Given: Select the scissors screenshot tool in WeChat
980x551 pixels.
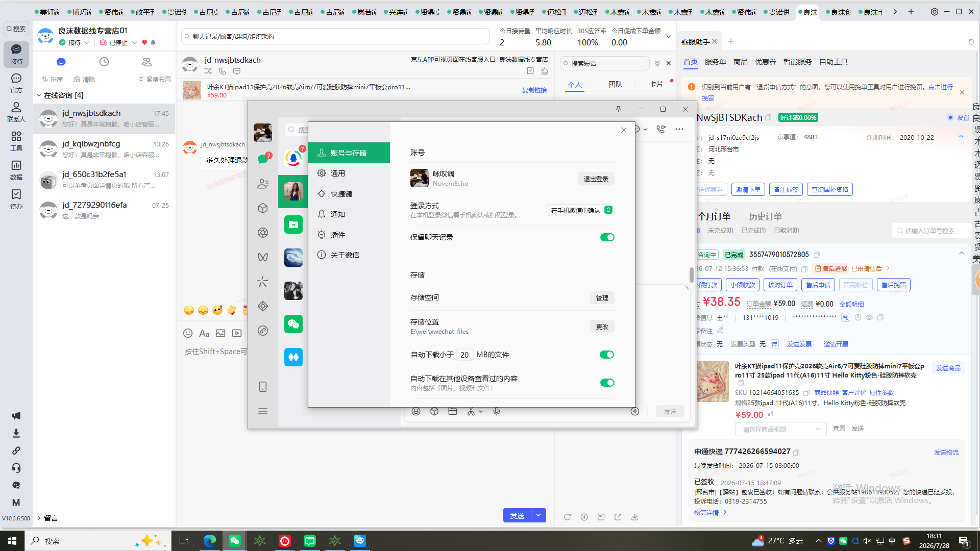Looking at the screenshot, I should click(x=471, y=411).
